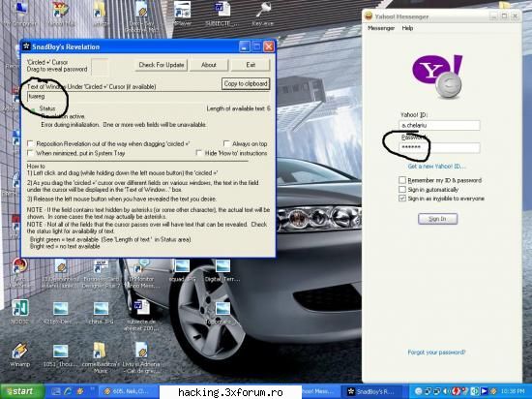Open the NOD32 desktop icon
532x399 pixels.
coord(19,312)
